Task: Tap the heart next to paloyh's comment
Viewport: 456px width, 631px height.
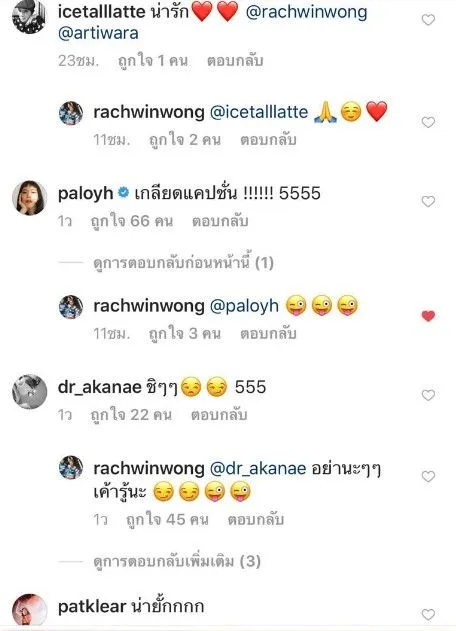Action: (x=428, y=201)
